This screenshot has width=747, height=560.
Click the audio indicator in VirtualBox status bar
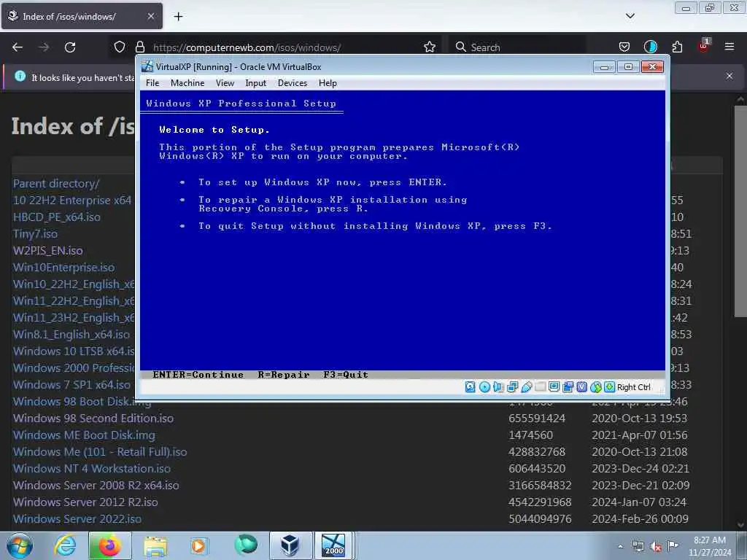[498, 387]
